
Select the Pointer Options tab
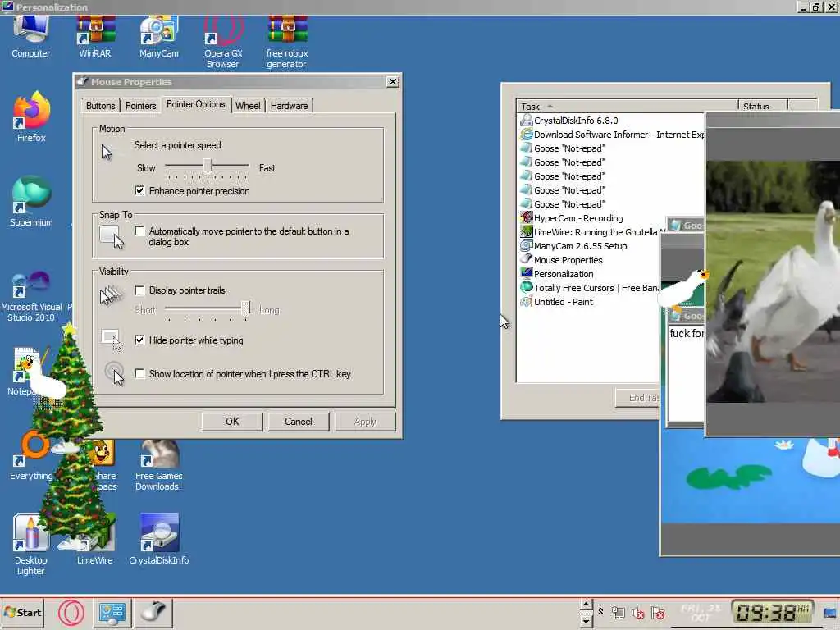click(195, 104)
